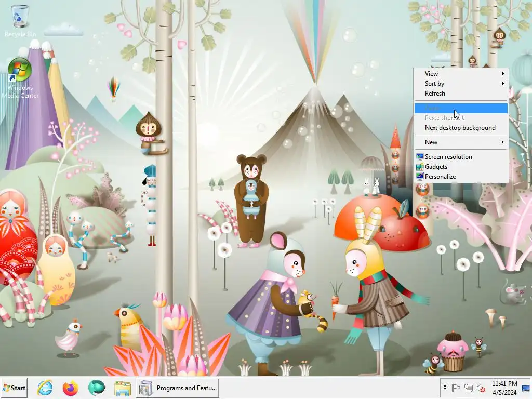Open Firefox from the taskbar
Screen dimensions: 532x399
pos(70,388)
